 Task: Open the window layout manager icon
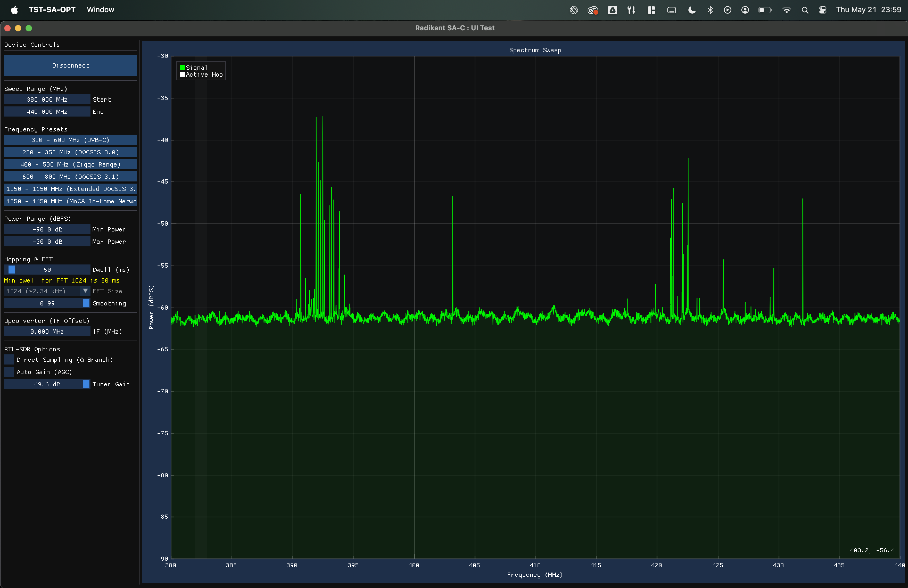[651, 10]
